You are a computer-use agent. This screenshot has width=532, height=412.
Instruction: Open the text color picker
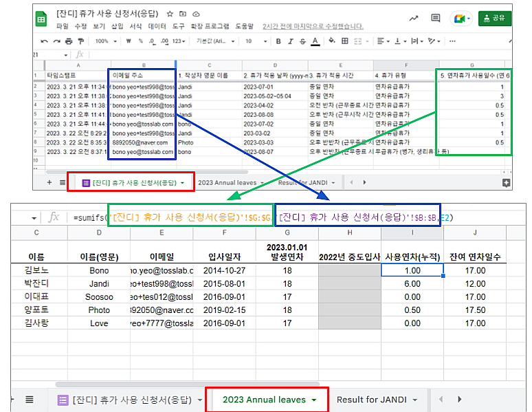coord(315,41)
